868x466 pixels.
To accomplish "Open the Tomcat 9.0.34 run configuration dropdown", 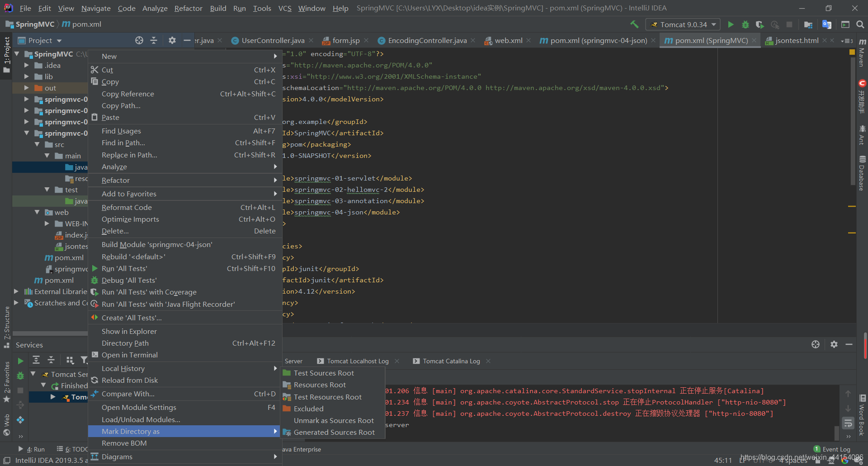I will pos(683,24).
